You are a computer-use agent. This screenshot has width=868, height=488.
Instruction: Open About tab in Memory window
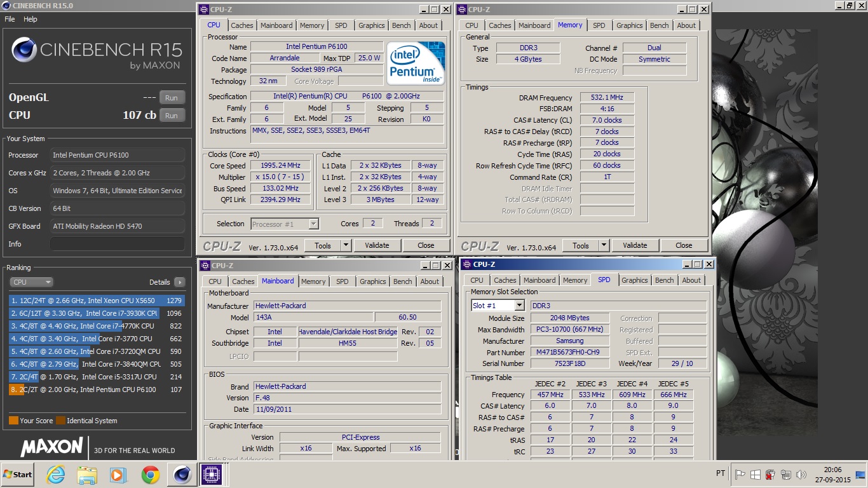pos(686,25)
